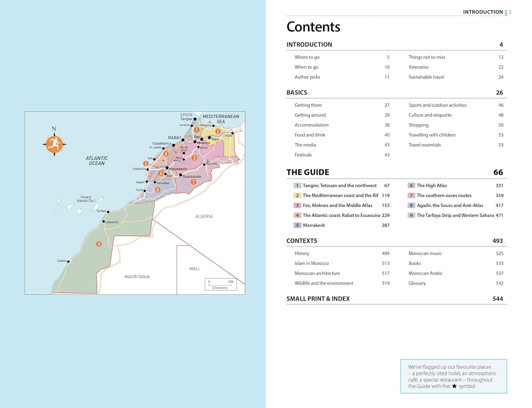Click the number 7 box beside southern oases routes
This screenshot has height=408, width=532.
click(x=411, y=195)
